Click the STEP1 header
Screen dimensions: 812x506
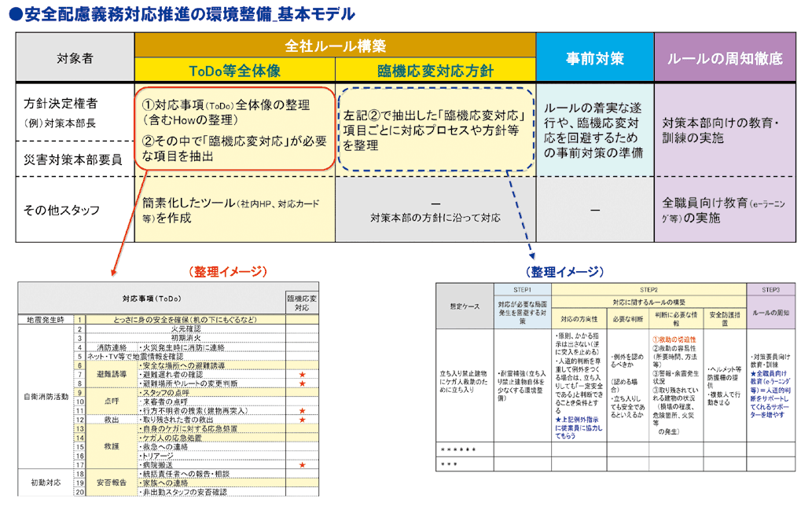click(523, 290)
